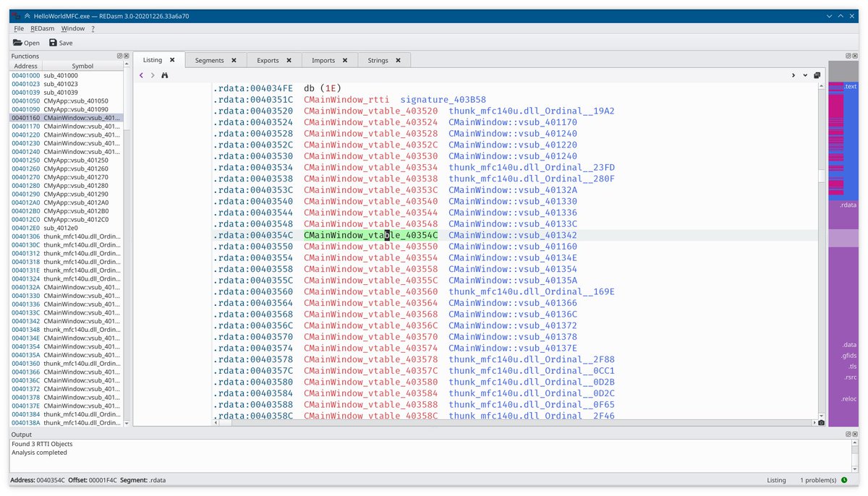Close the segment map panel
Viewport: 868px width, 496px height.
coord(855,56)
